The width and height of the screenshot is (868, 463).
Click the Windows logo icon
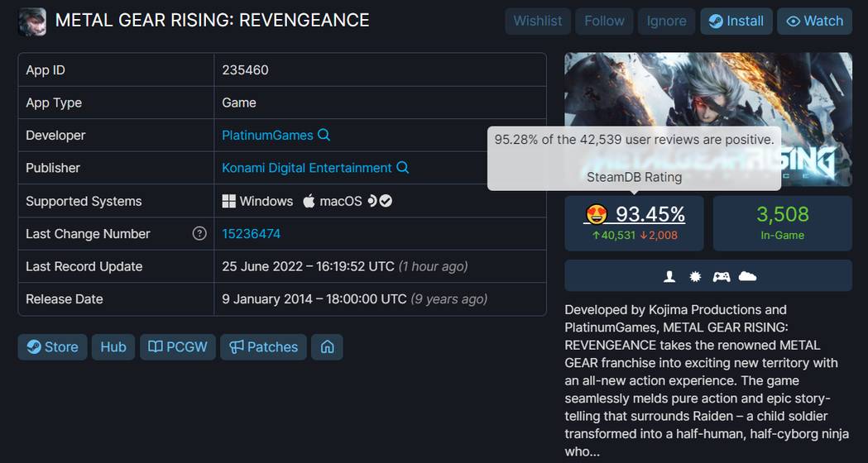[x=228, y=202]
